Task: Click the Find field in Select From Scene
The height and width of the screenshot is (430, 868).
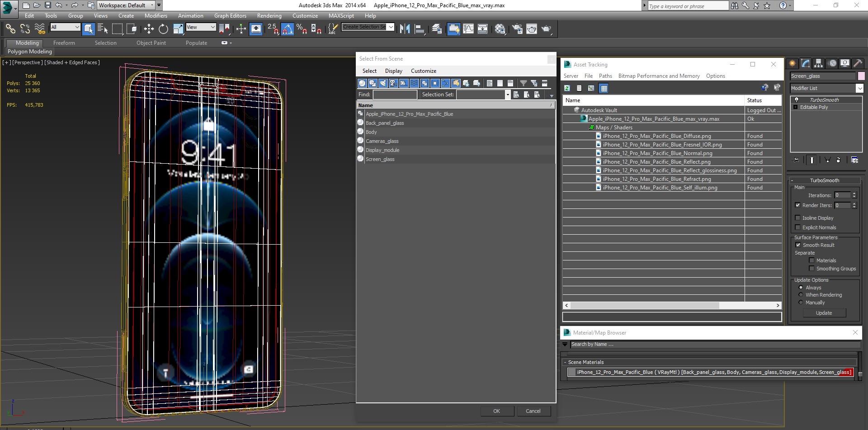Action: 395,95
